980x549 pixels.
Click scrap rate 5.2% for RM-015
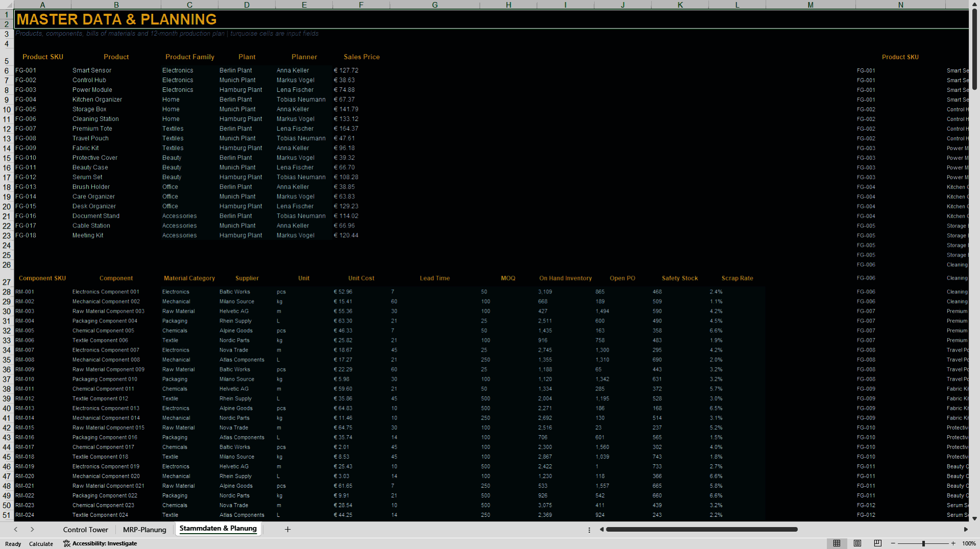(x=737, y=428)
